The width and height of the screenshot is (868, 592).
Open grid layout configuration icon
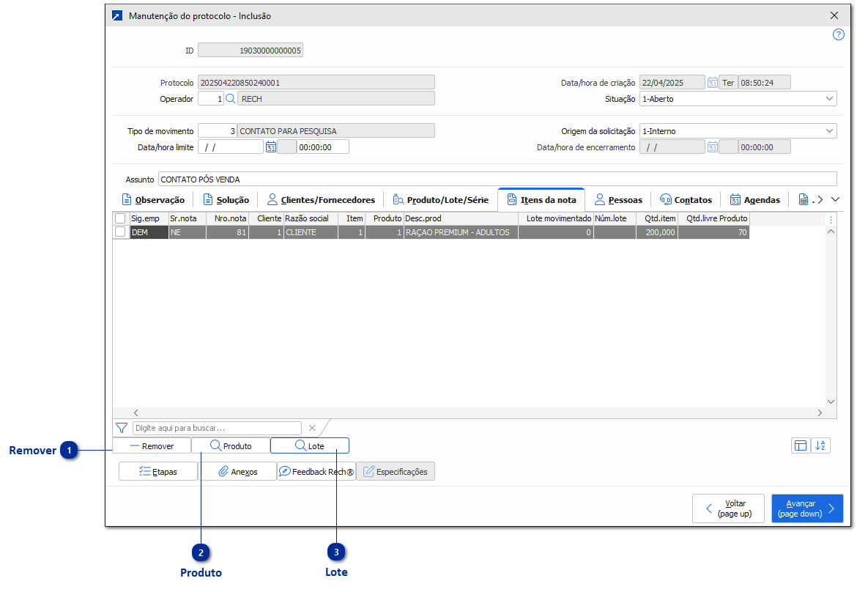pyautogui.click(x=801, y=445)
